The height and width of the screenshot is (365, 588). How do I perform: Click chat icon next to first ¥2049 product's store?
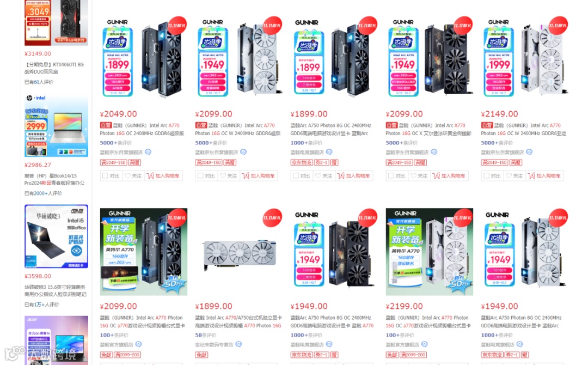(x=148, y=152)
